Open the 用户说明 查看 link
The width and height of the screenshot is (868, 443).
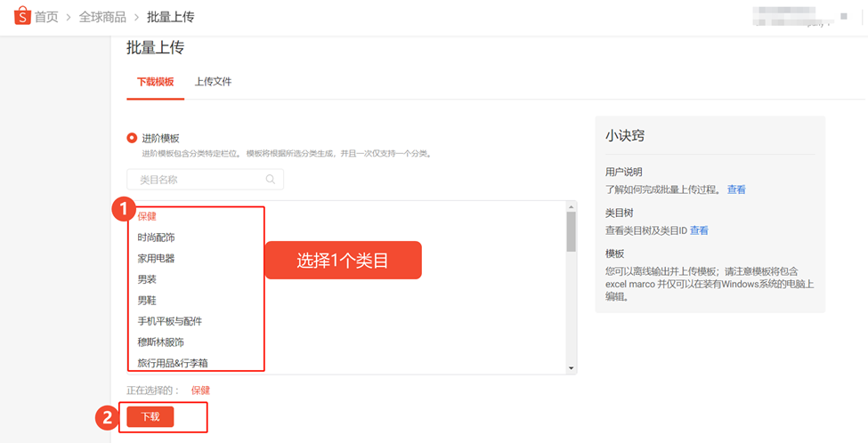click(x=736, y=189)
